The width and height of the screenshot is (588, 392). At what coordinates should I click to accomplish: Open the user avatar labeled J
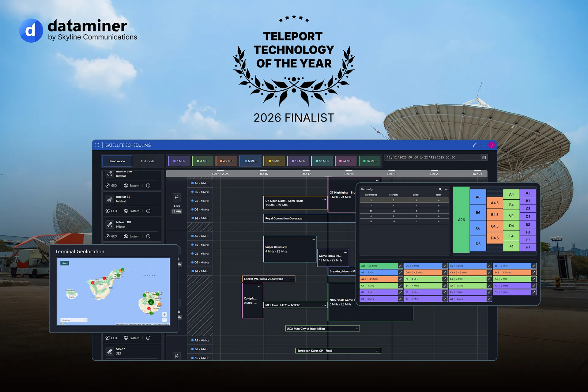coord(492,145)
